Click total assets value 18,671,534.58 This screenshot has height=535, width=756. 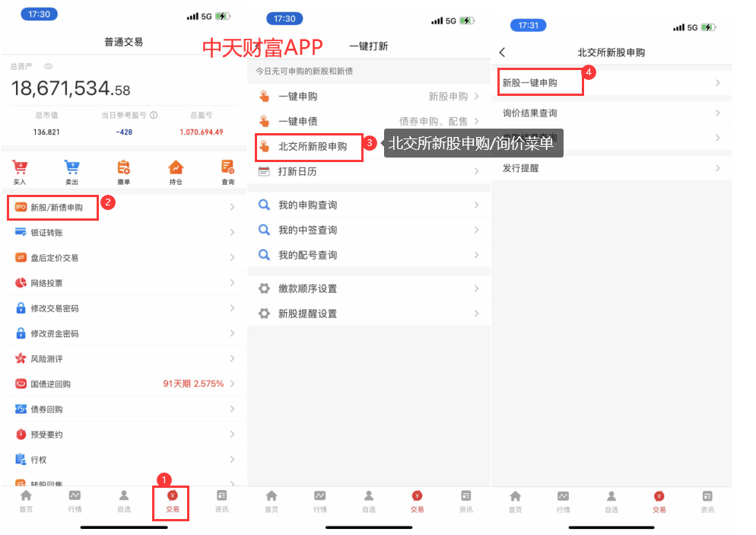(x=71, y=89)
